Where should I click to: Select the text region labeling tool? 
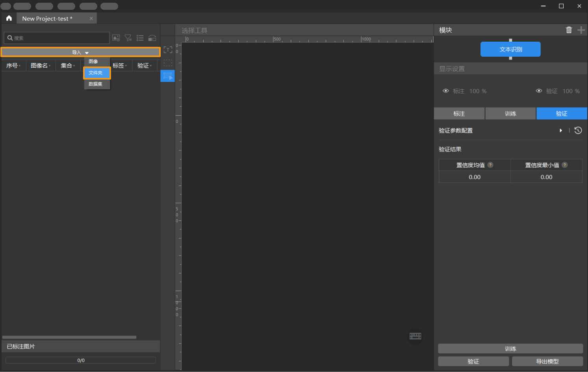(x=168, y=50)
